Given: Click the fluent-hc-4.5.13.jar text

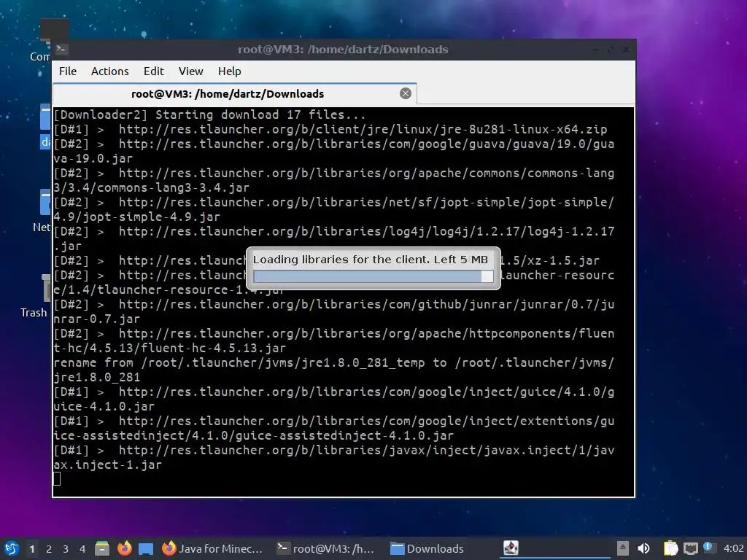Looking at the screenshot, I should click(214, 348).
